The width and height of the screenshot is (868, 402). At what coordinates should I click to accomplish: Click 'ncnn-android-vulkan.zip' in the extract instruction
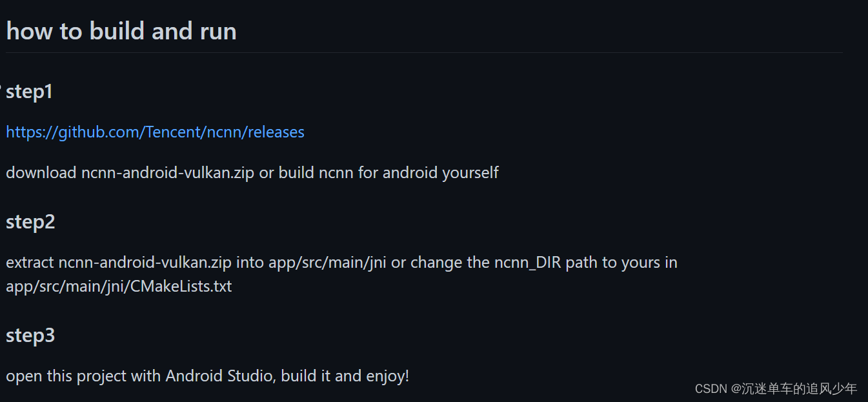click(x=145, y=263)
